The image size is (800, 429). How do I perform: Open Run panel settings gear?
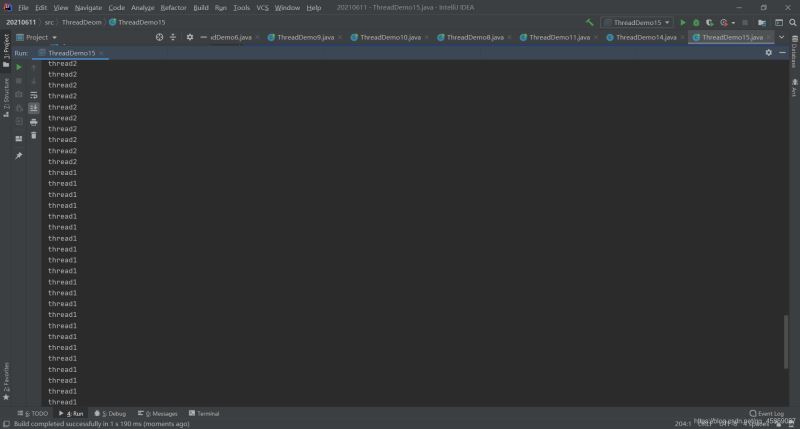[x=768, y=53]
